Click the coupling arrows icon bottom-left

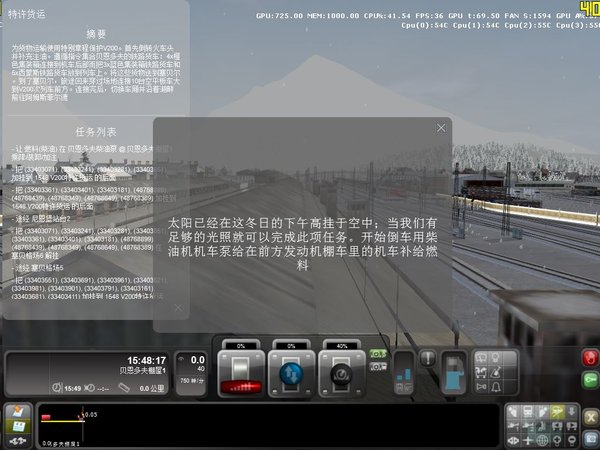pyautogui.click(x=18, y=441)
